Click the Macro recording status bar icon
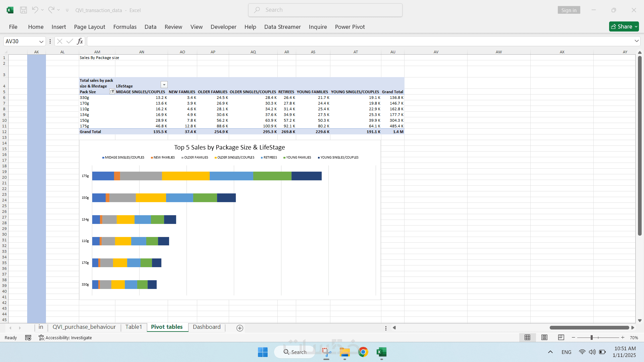 [28, 338]
